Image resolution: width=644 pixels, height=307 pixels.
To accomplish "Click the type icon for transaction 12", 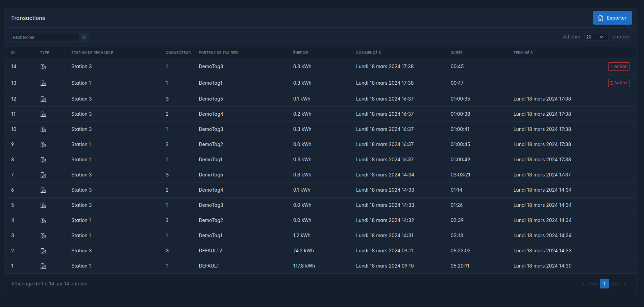I will click(x=43, y=99).
